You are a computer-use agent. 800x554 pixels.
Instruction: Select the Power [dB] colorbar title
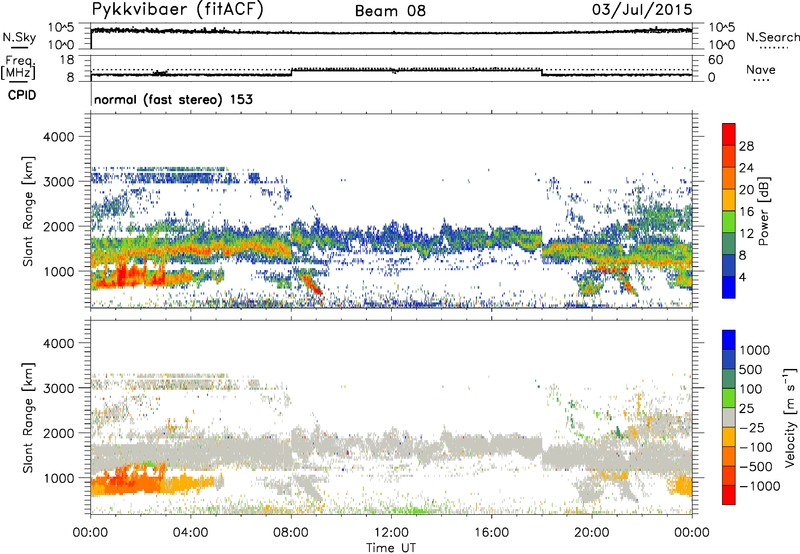pyautogui.click(x=763, y=211)
